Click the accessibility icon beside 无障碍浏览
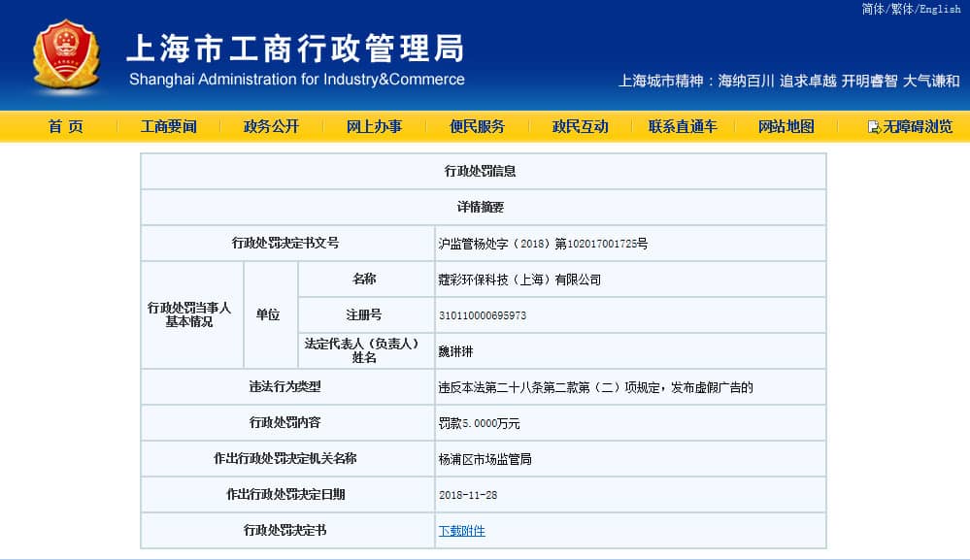The height and width of the screenshot is (560, 970). (873, 127)
